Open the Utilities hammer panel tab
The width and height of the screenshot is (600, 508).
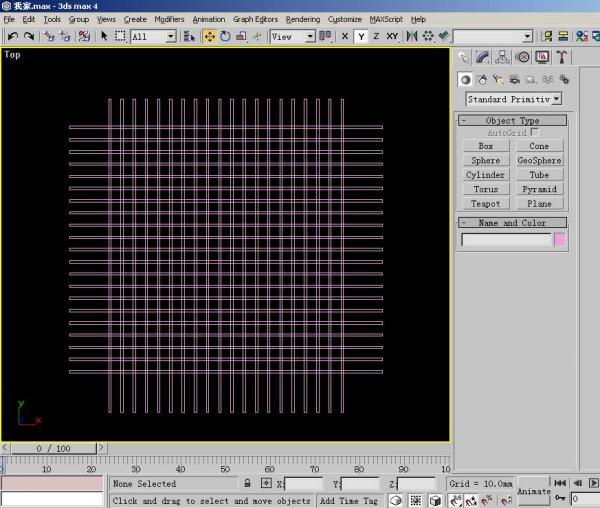561,57
